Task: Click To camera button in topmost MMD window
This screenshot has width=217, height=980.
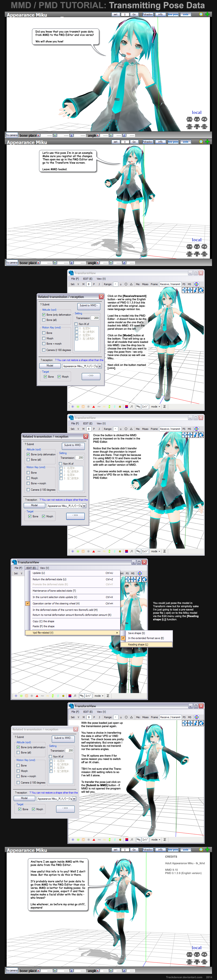Action: tap(12, 135)
